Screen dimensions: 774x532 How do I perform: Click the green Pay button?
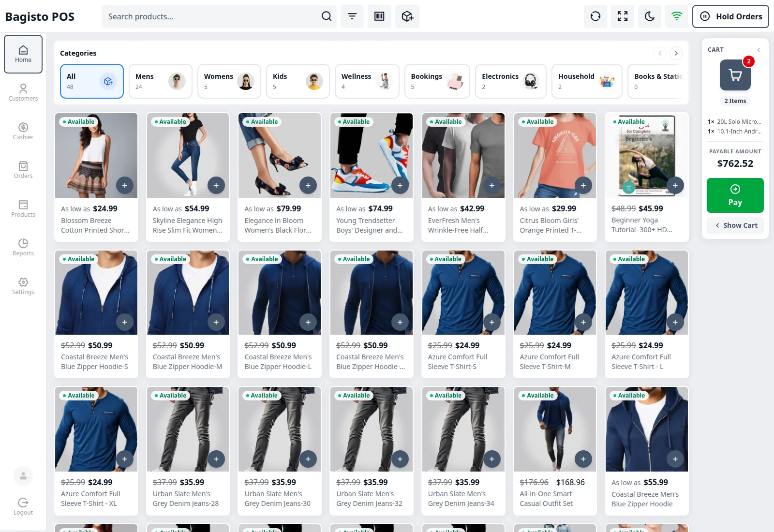pyautogui.click(x=735, y=195)
